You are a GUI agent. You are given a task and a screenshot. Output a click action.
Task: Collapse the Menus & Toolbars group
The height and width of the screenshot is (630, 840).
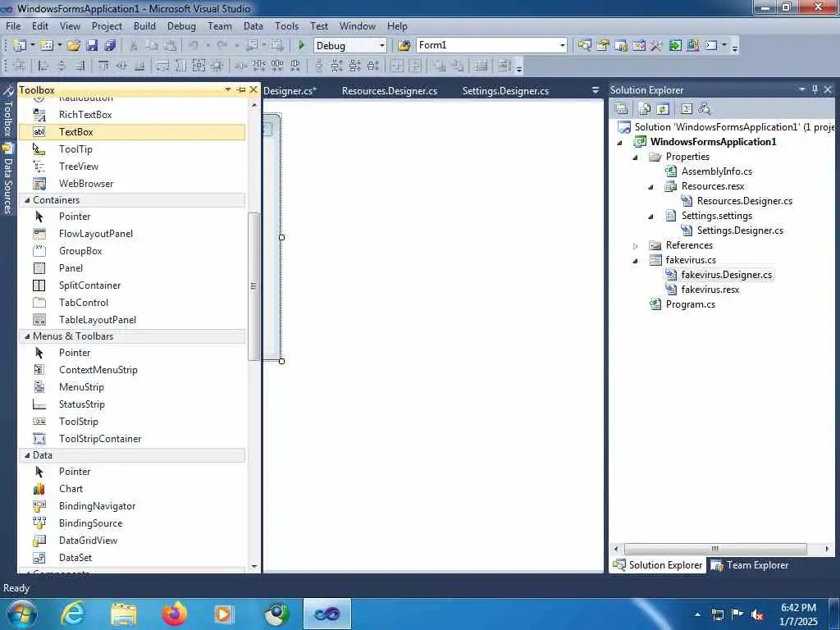pyautogui.click(x=27, y=336)
